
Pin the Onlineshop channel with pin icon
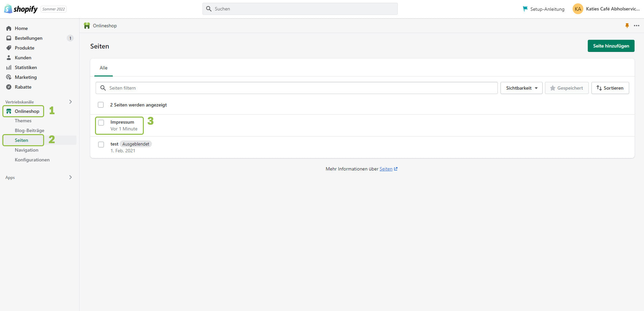point(627,26)
